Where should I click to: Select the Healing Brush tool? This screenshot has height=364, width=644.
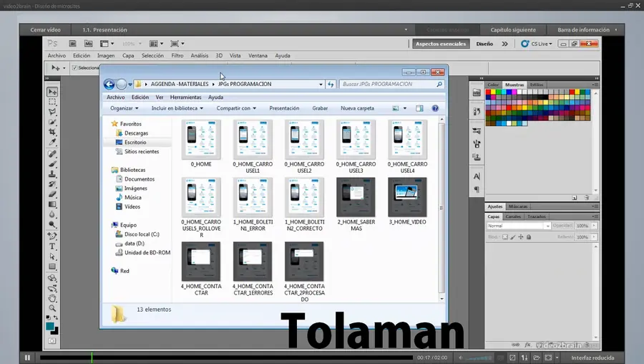coord(52,154)
